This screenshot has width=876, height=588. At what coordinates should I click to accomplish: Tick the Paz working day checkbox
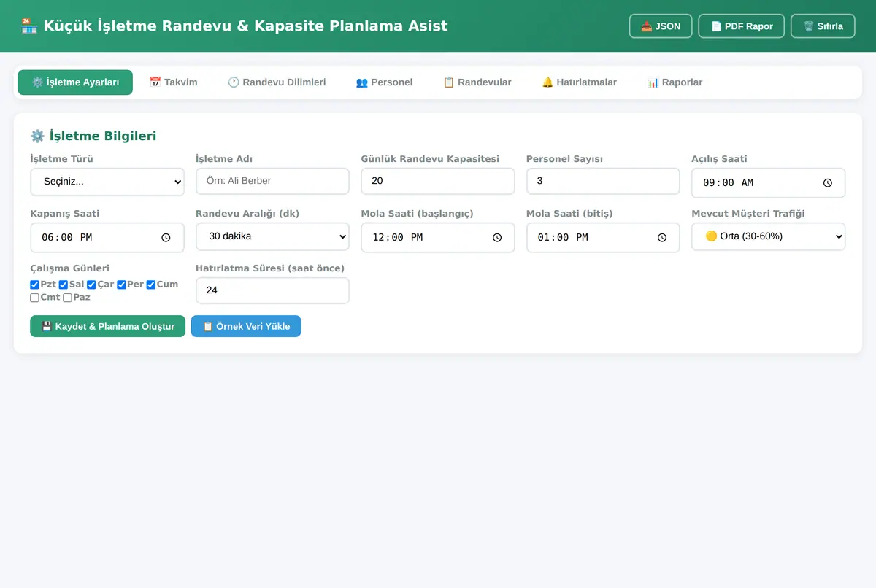coord(67,298)
